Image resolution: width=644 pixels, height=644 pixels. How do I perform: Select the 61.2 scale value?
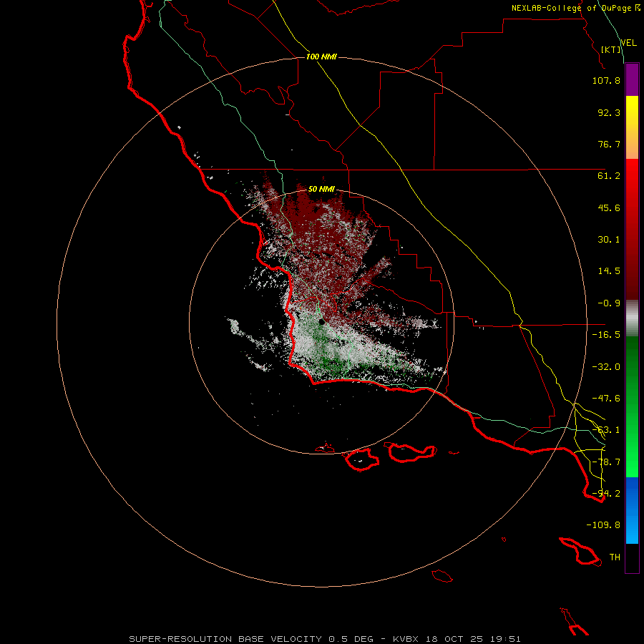click(x=609, y=176)
